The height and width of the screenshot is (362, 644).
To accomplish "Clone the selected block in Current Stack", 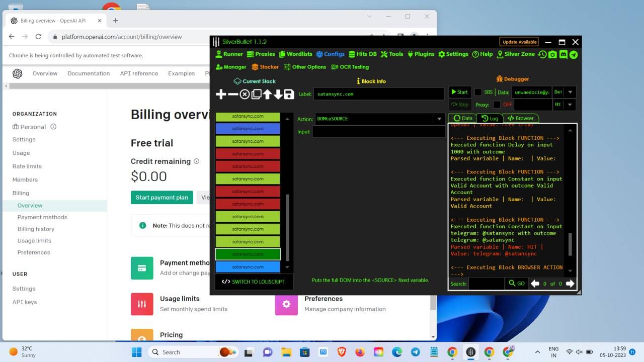I will (x=256, y=94).
